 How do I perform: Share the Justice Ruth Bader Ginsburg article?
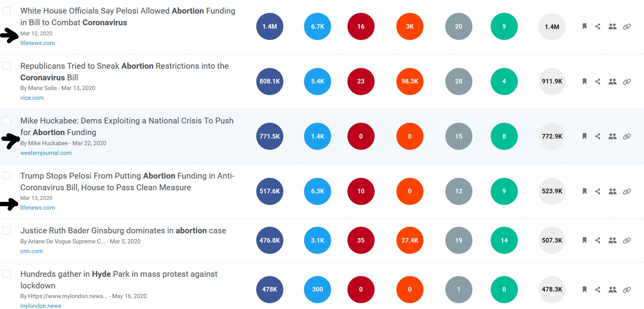click(598, 240)
